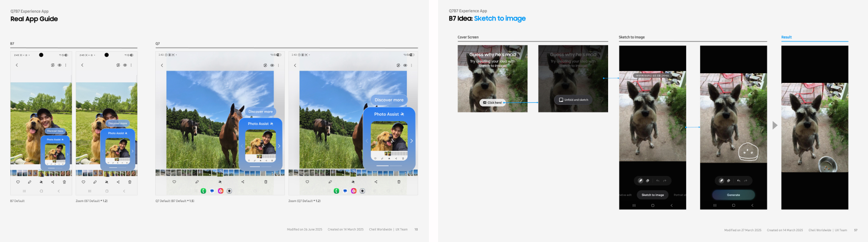Click the Result section heading
This screenshot has height=242, width=868.
[786, 37]
